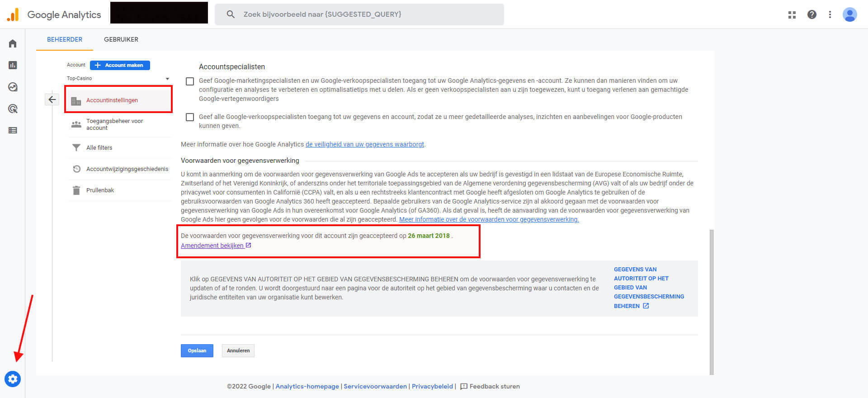Open the Reports bar-chart icon in sidebar
Screen dimensions: 868x398
[13, 65]
